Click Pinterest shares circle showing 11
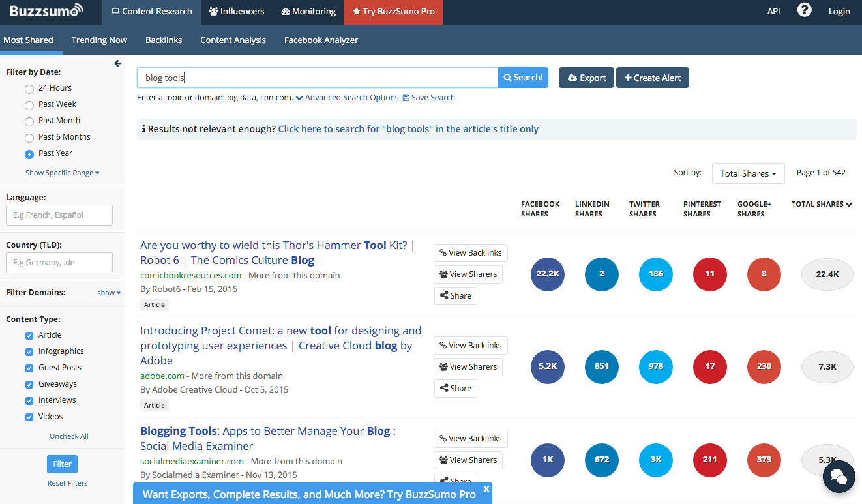 click(x=710, y=274)
